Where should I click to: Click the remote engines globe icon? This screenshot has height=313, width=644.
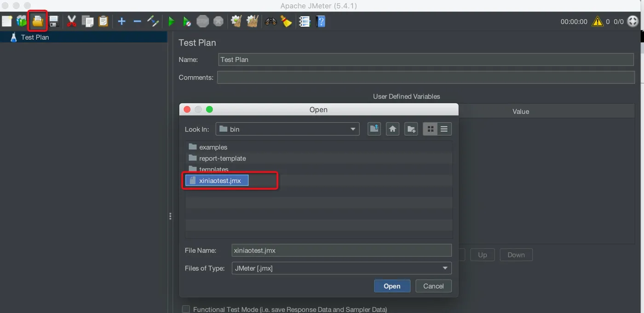point(633,21)
